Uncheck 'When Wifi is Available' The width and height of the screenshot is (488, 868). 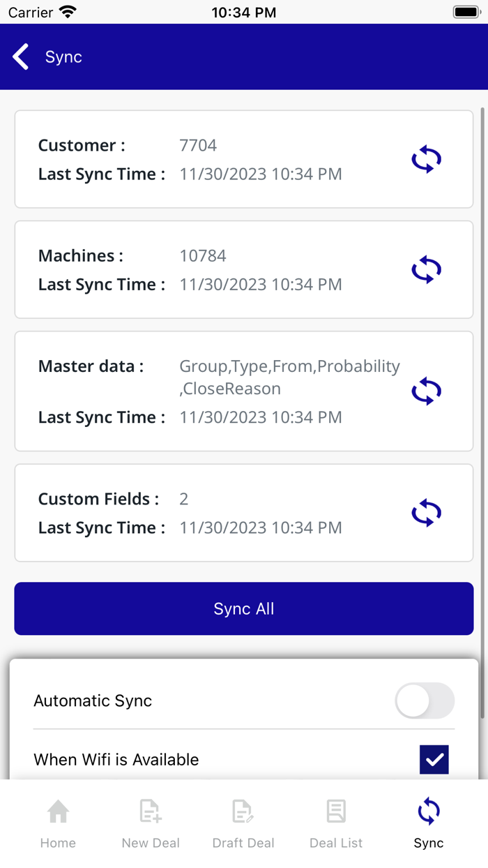pyautogui.click(x=434, y=759)
